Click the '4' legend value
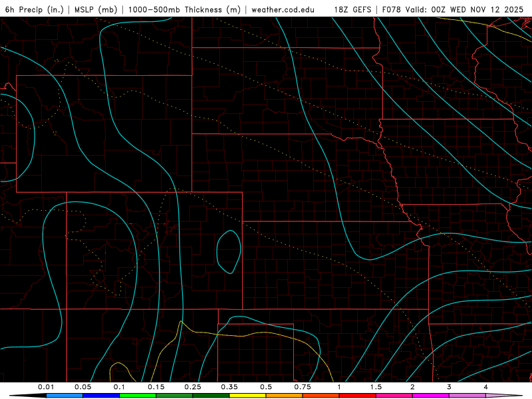This screenshot has width=532, height=399. 485,387
